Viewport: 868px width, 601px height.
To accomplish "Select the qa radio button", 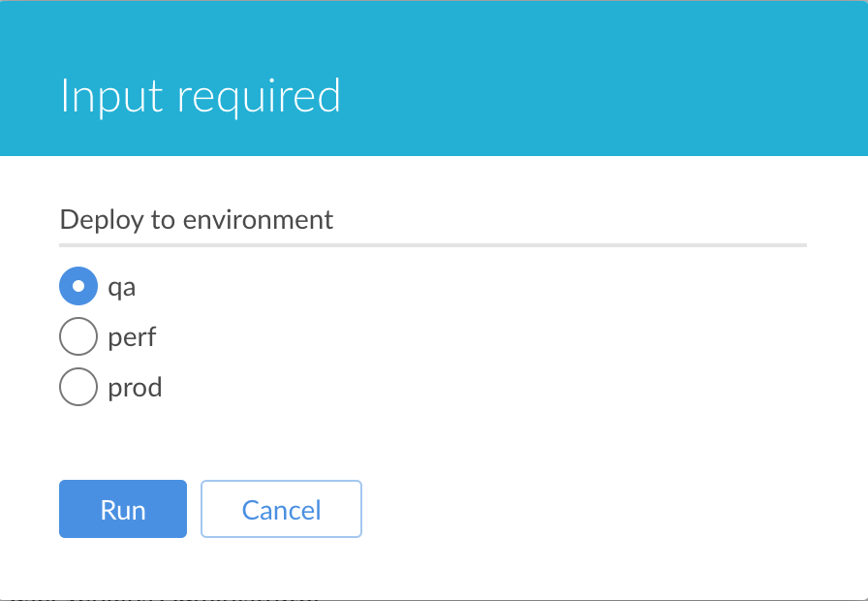I will point(78,286).
